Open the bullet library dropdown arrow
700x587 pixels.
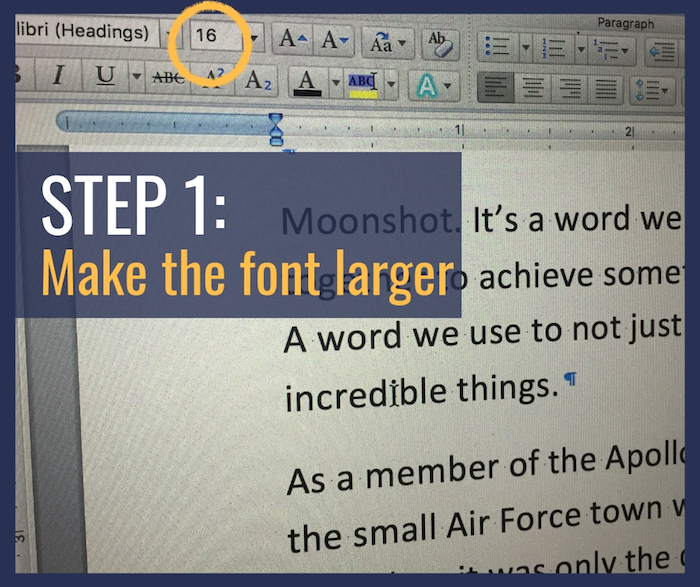coord(526,47)
